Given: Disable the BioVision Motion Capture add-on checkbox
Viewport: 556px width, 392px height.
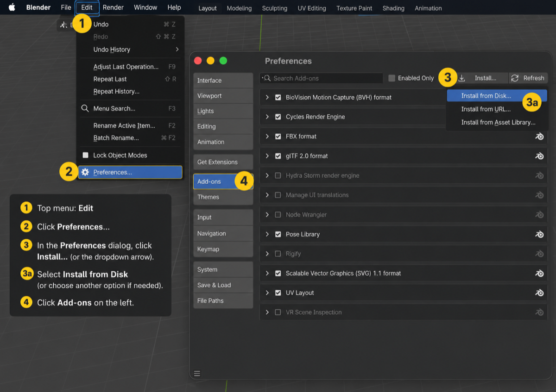Looking at the screenshot, I should (278, 97).
